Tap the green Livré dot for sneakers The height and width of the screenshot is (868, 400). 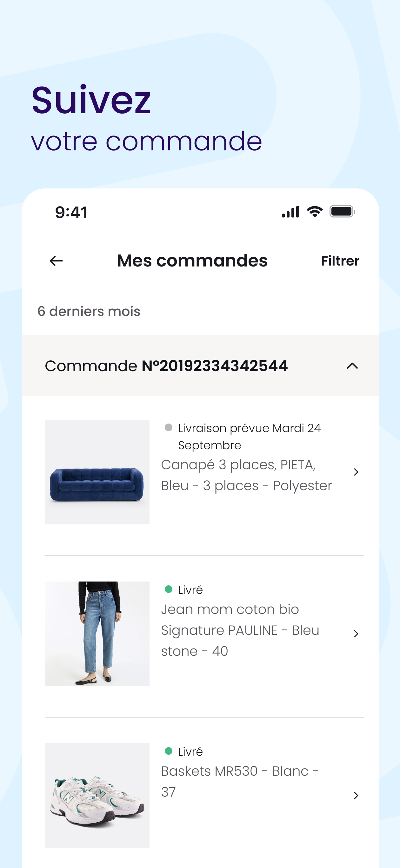[x=169, y=751]
